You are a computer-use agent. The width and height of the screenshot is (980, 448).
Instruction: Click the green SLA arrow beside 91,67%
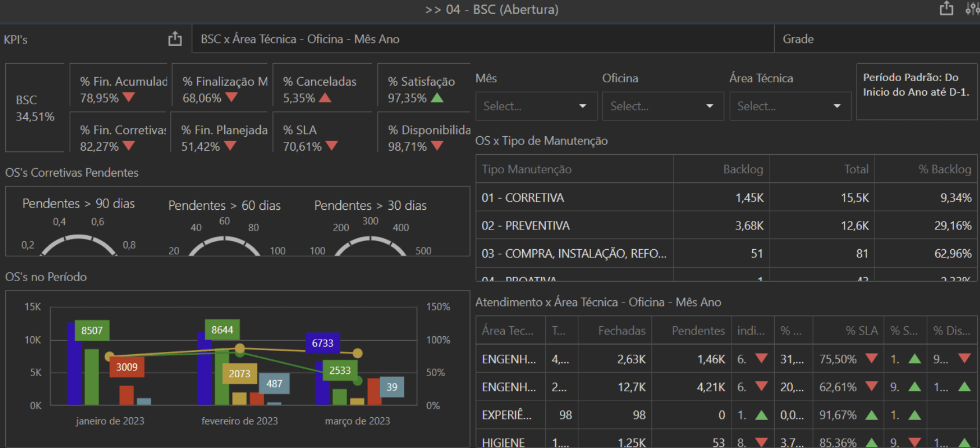[x=871, y=414]
